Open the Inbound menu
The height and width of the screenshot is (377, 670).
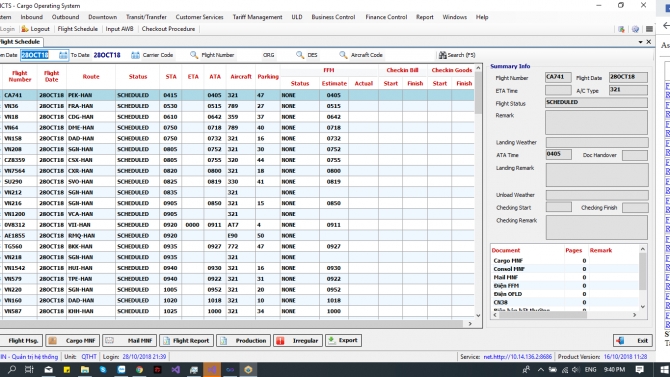tap(32, 17)
